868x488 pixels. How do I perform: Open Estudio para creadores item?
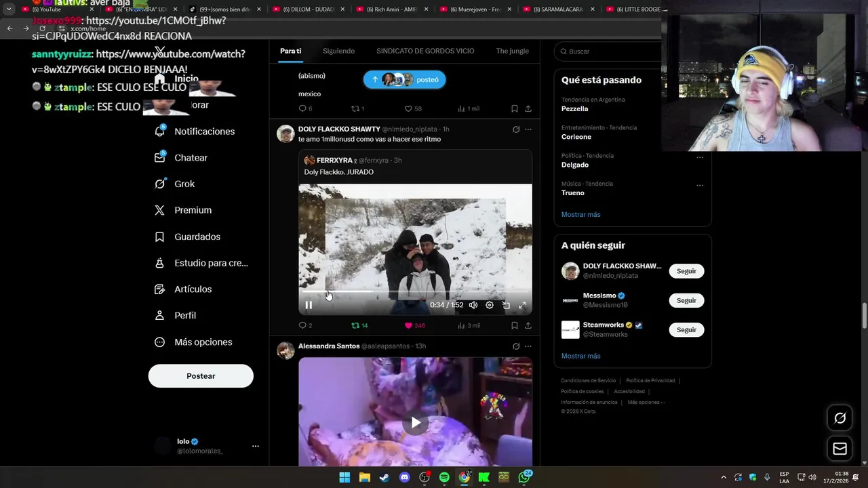[x=201, y=263]
